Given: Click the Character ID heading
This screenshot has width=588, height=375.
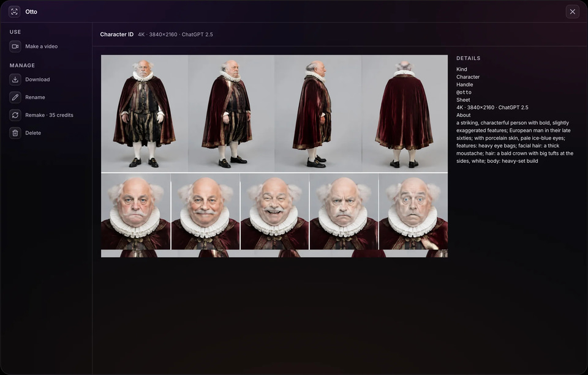Looking at the screenshot, I should (116, 34).
